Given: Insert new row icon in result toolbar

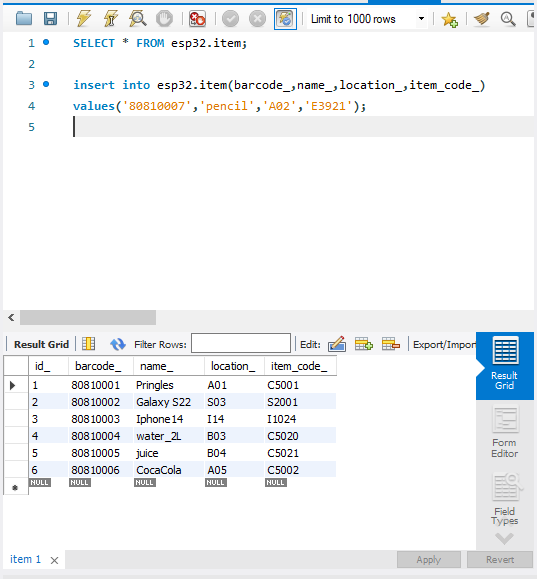Looking at the screenshot, I should pos(363,344).
